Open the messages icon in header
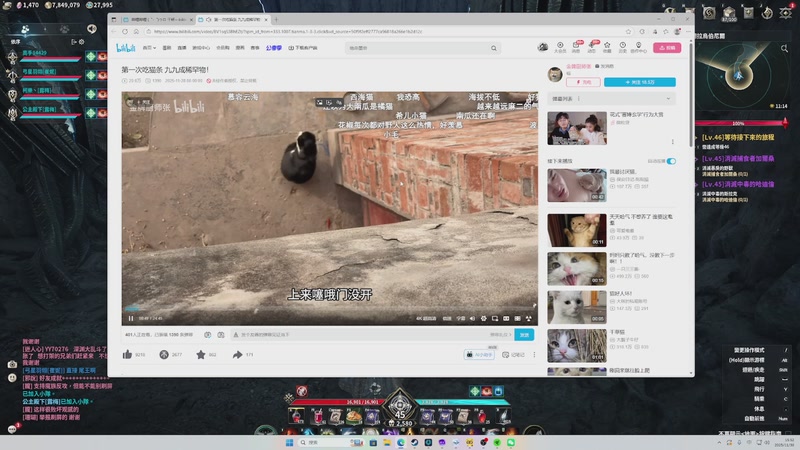This screenshot has height=450, width=800. [576, 47]
